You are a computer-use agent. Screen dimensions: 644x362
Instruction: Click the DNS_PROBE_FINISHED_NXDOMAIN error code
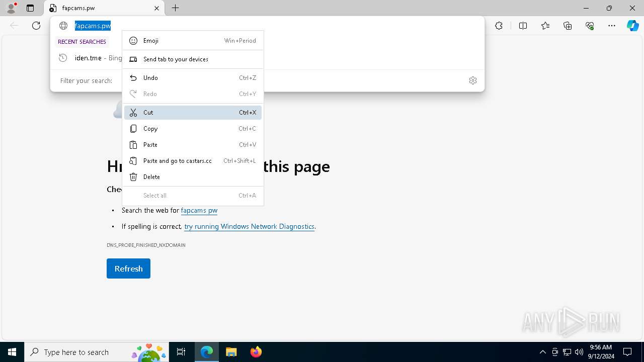(146, 245)
